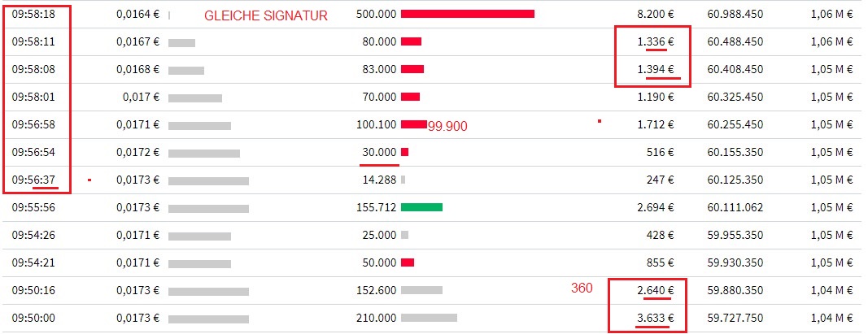
Task: Click the 1.336 € trade value
Action: 656,41
